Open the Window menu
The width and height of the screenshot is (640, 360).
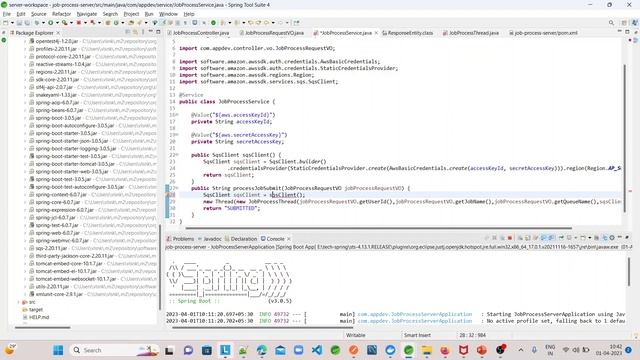168,14
